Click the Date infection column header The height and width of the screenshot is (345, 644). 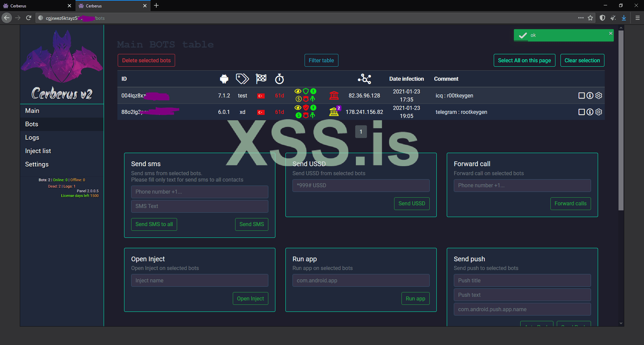(x=407, y=79)
